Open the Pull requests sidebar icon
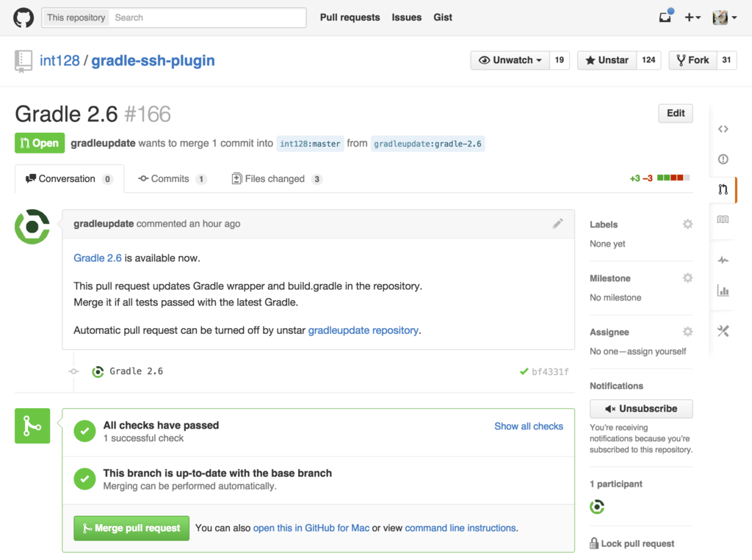 tap(723, 189)
